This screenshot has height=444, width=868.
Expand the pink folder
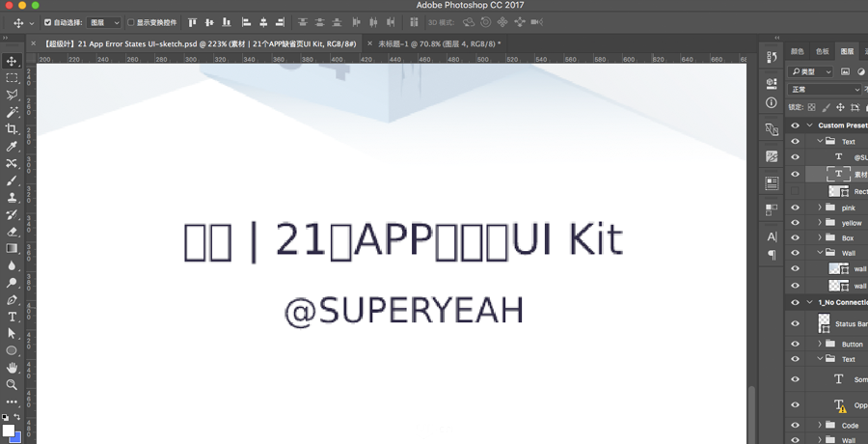click(820, 208)
